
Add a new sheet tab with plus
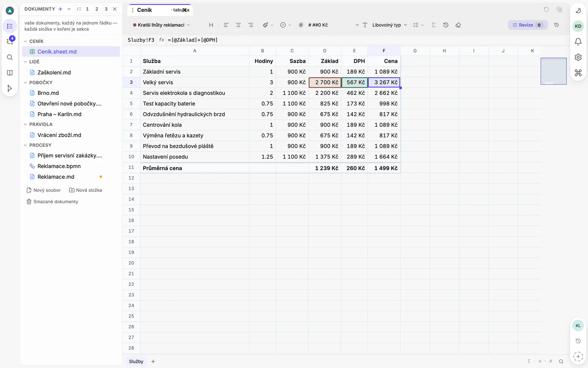(x=153, y=361)
